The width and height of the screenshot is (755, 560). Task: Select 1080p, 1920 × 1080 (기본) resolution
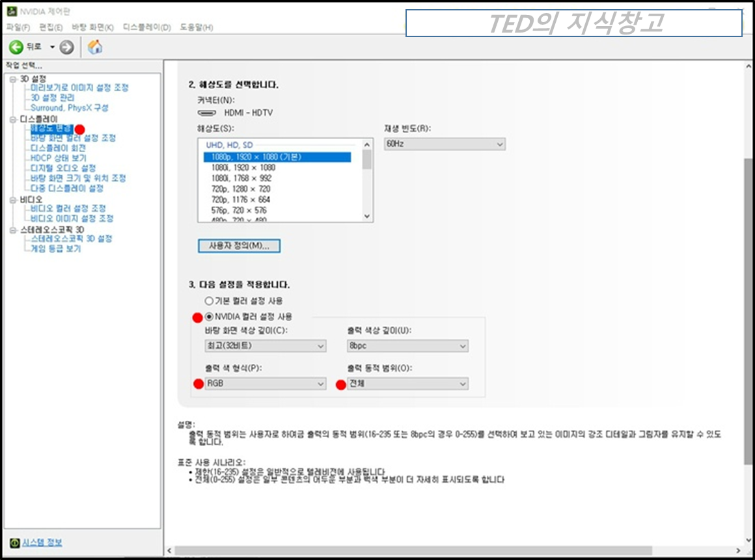277,157
